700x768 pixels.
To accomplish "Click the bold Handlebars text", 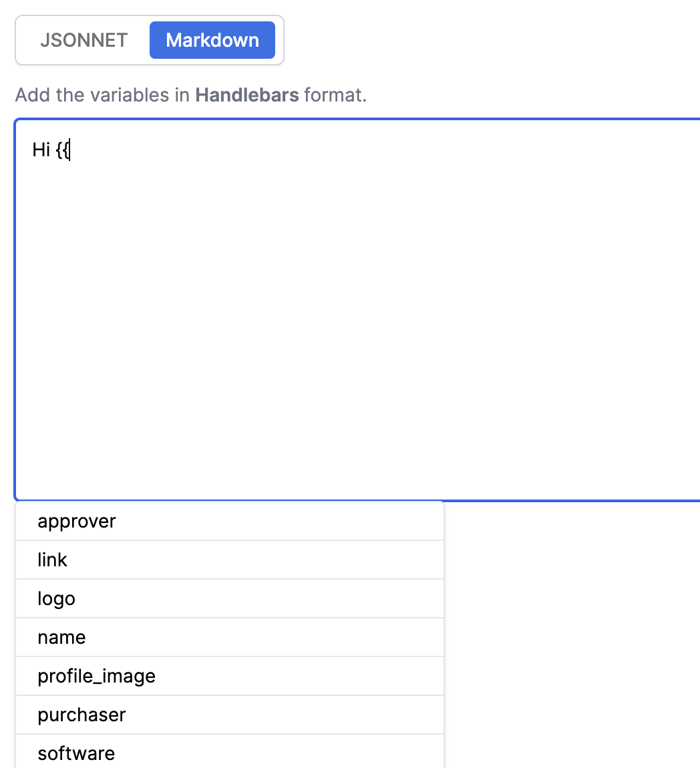I will tap(247, 95).
